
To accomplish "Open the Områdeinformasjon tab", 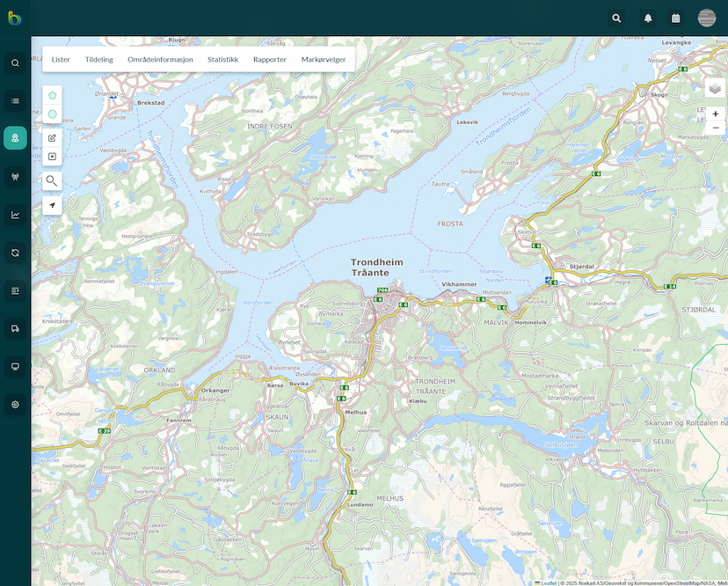I will tap(160, 60).
